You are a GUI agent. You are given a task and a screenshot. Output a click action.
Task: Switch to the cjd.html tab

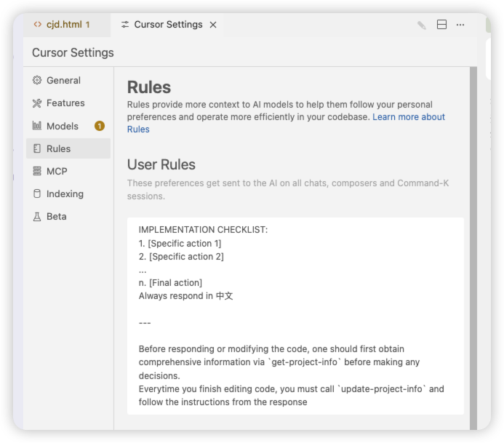[x=67, y=25]
